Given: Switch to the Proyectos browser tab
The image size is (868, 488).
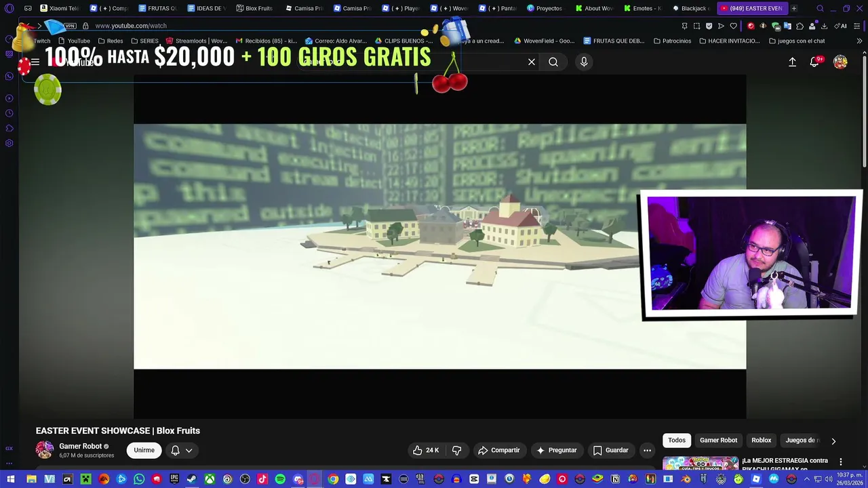Looking at the screenshot, I should [545, 8].
